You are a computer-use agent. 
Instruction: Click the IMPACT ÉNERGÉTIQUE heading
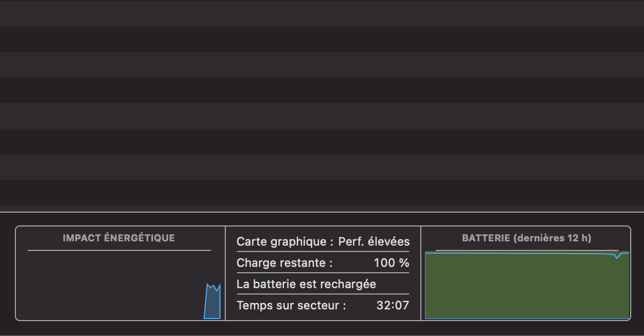[118, 238]
